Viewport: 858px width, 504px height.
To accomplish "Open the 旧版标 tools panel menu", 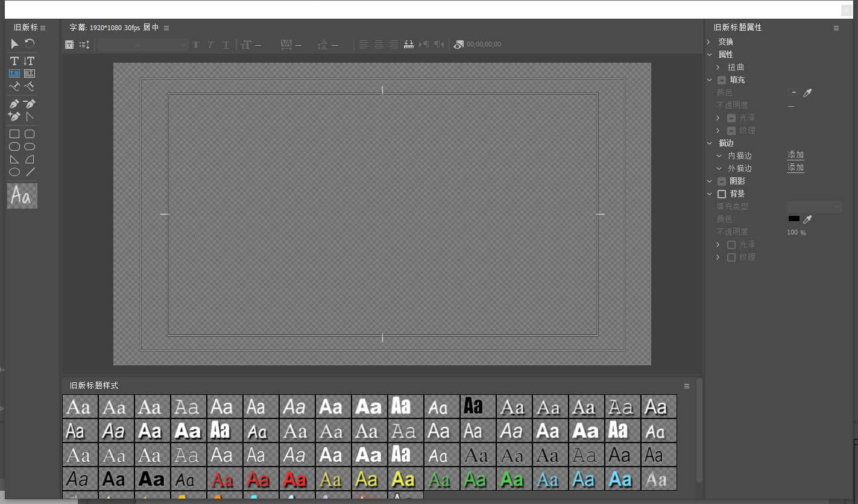I will click(x=43, y=28).
